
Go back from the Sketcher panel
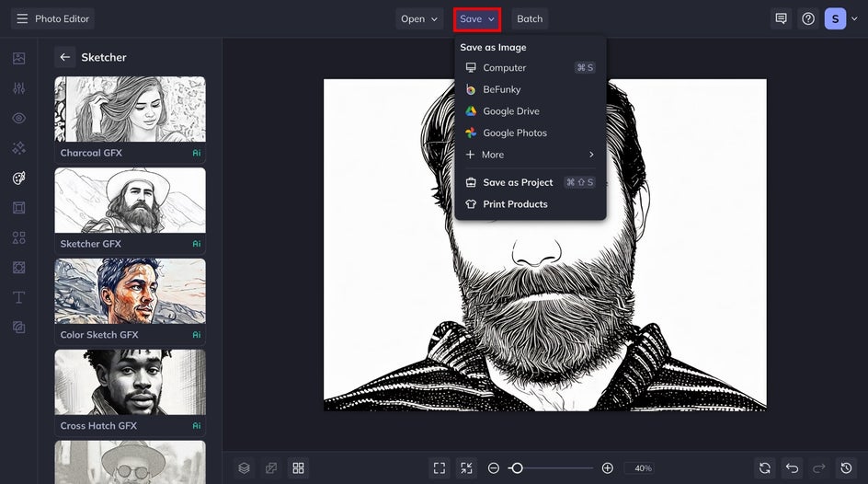pyautogui.click(x=64, y=57)
